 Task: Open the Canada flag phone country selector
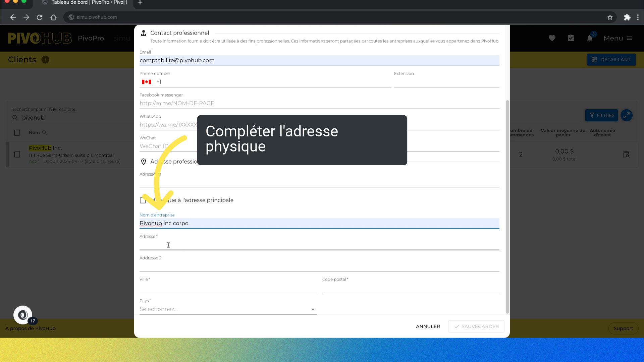[x=147, y=82]
